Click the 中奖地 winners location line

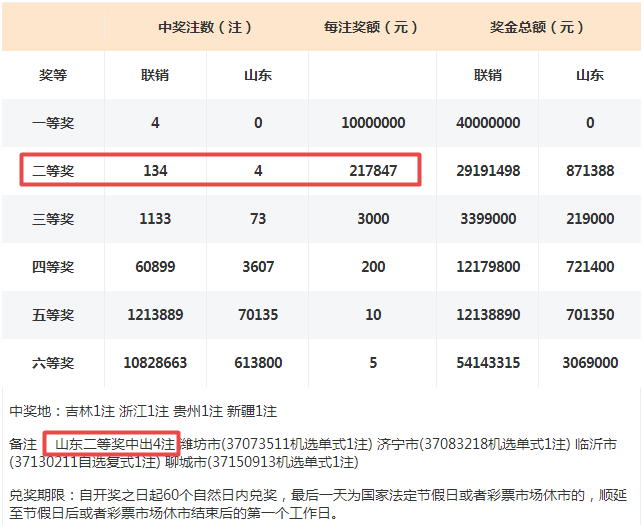143,411
